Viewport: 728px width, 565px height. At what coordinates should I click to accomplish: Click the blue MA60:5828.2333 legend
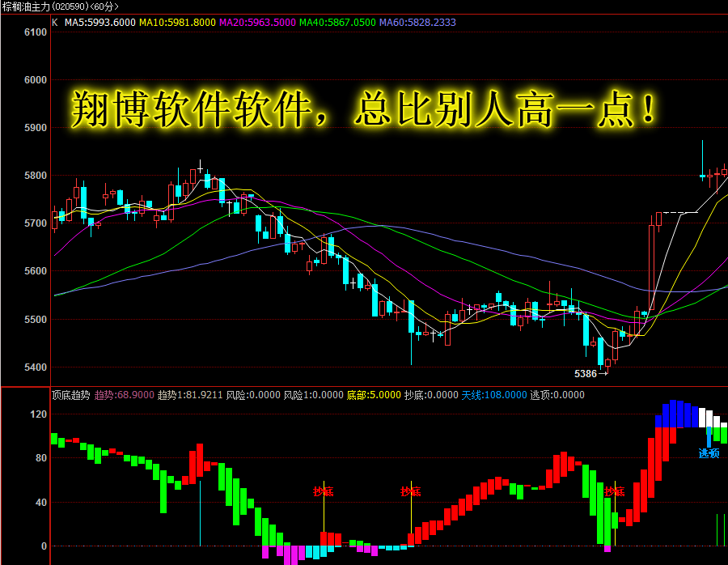[417, 23]
